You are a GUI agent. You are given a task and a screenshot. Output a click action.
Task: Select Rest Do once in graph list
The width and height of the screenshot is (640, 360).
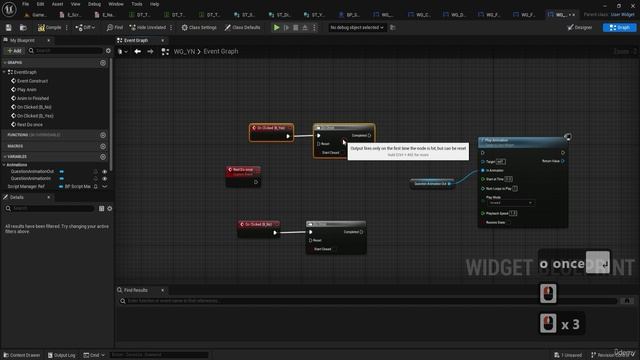(x=29, y=124)
